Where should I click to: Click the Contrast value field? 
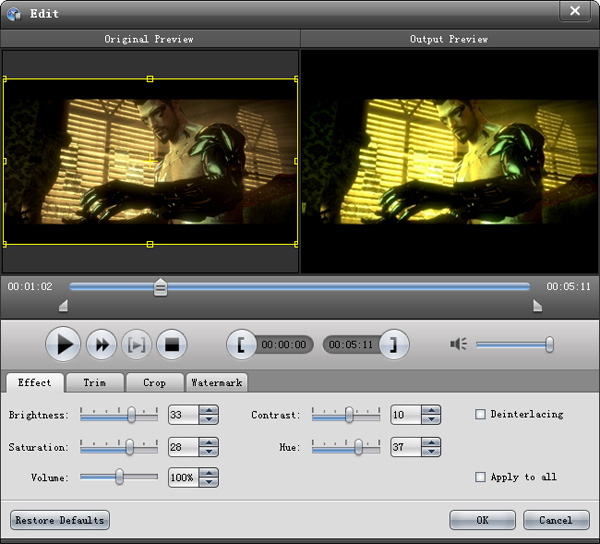pyautogui.click(x=406, y=415)
